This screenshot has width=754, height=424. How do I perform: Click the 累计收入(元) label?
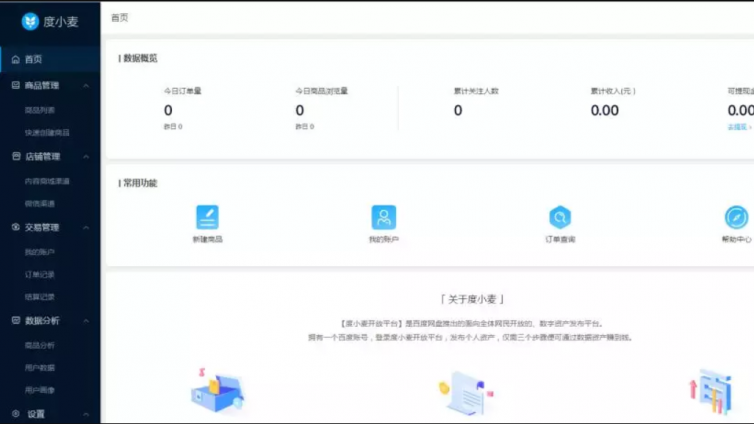[x=613, y=91]
